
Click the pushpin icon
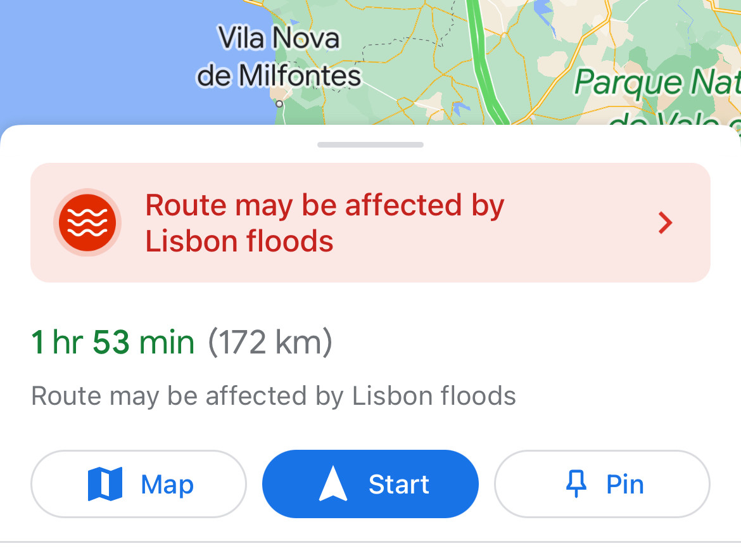[x=576, y=485]
